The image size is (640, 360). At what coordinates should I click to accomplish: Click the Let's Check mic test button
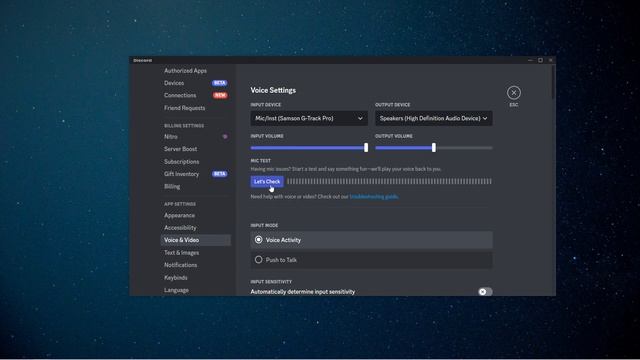tap(267, 182)
